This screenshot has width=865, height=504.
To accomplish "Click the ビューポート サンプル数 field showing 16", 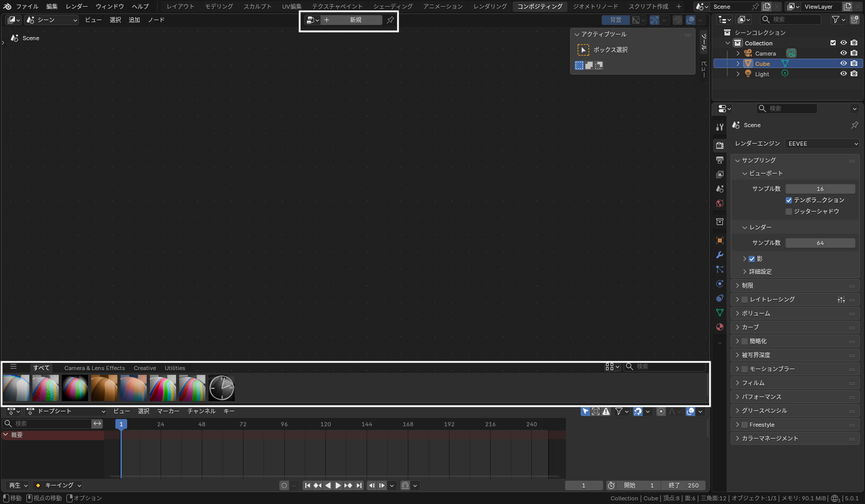I will pos(820,189).
